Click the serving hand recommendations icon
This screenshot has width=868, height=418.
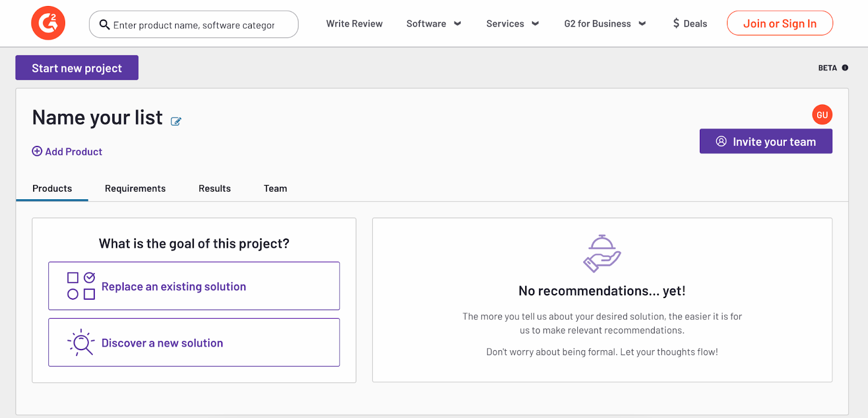[x=602, y=254]
